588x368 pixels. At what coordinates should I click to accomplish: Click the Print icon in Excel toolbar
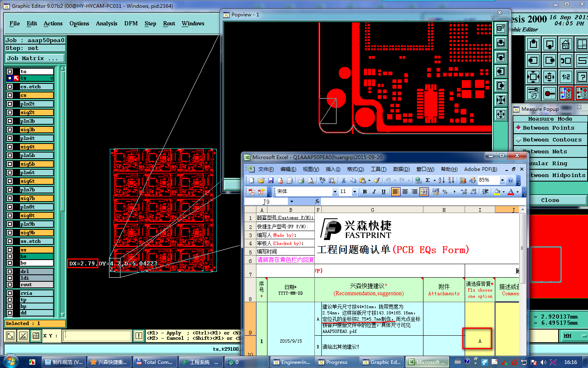tap(301, 180)
